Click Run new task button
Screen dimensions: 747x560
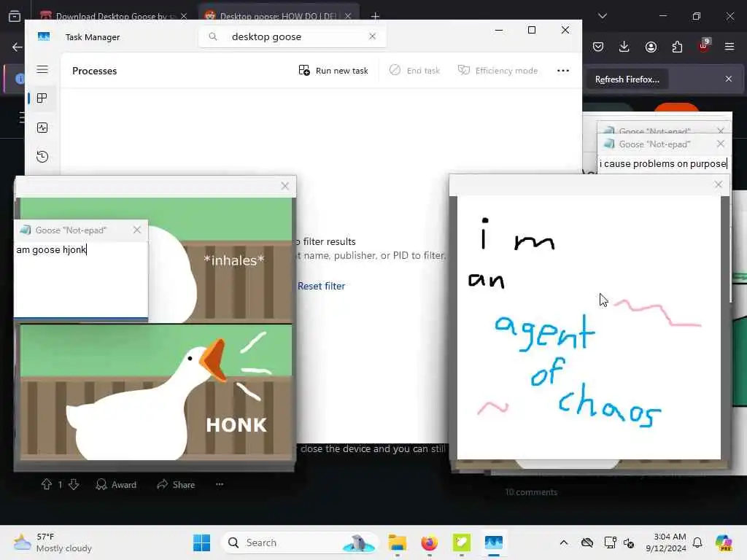333,71
